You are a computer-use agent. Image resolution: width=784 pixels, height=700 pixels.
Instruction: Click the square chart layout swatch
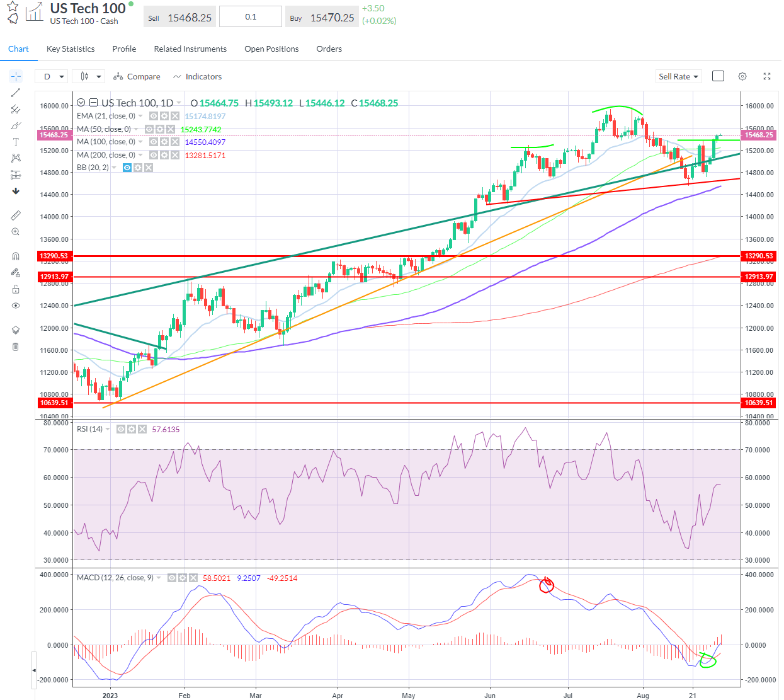click(x=718, y=76)
